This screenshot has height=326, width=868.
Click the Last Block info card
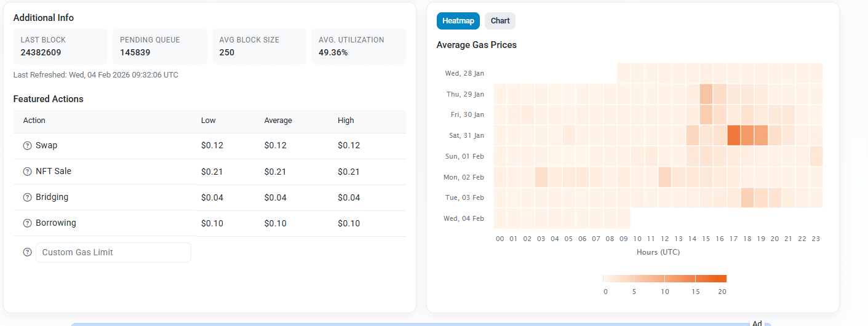tap(60, 46)
